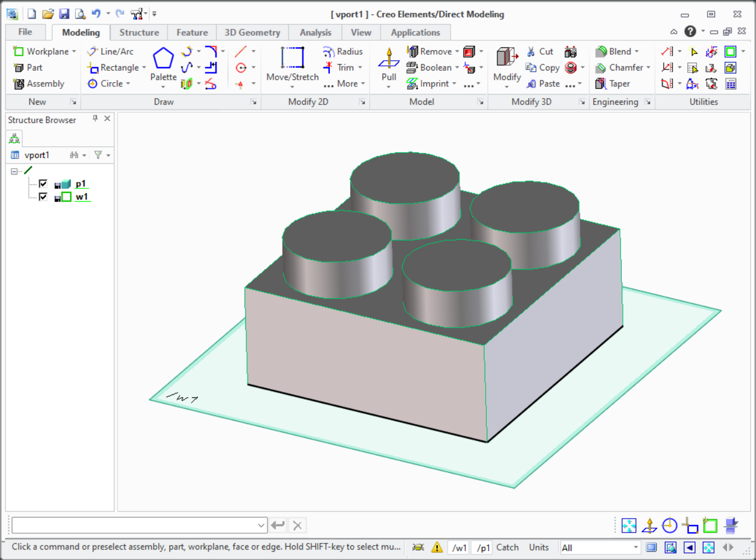Click the Help question mark icon

(690, 32)
